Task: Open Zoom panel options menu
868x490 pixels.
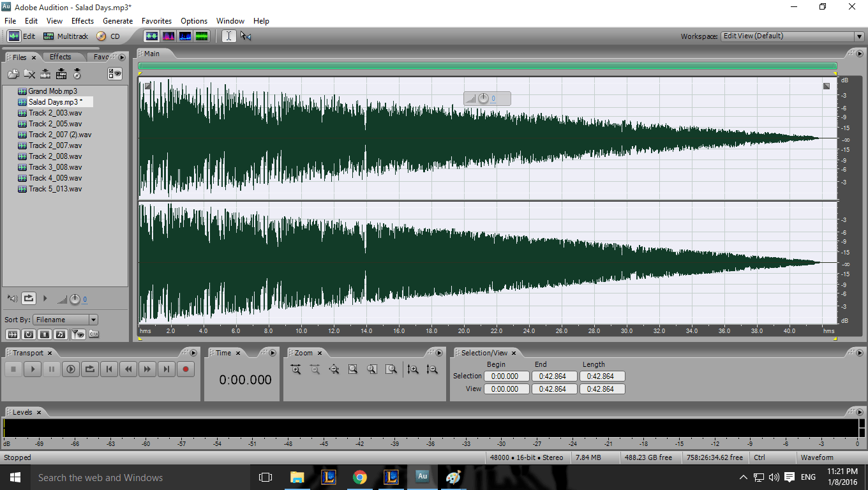Action: tap(438, 353)
